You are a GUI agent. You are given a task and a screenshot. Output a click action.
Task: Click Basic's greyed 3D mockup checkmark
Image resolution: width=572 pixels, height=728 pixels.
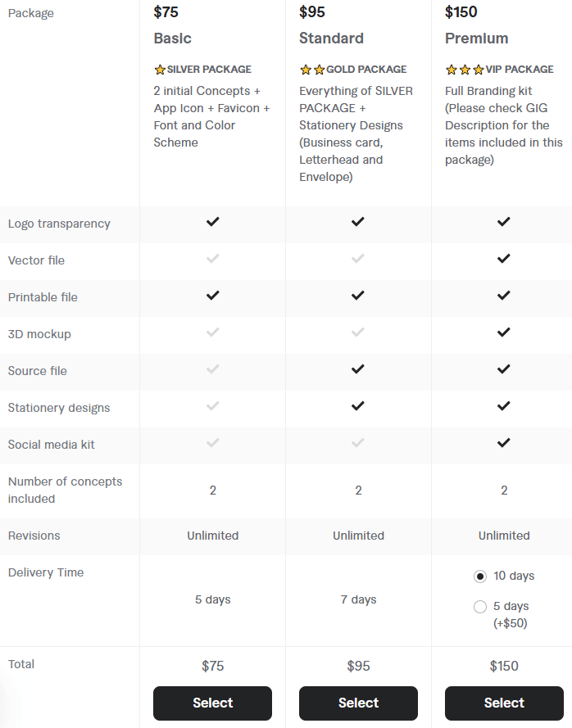click(213, 332)
